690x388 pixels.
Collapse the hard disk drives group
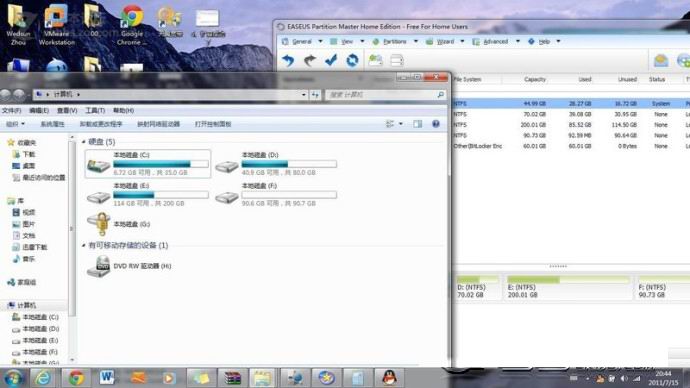point(84,142)
